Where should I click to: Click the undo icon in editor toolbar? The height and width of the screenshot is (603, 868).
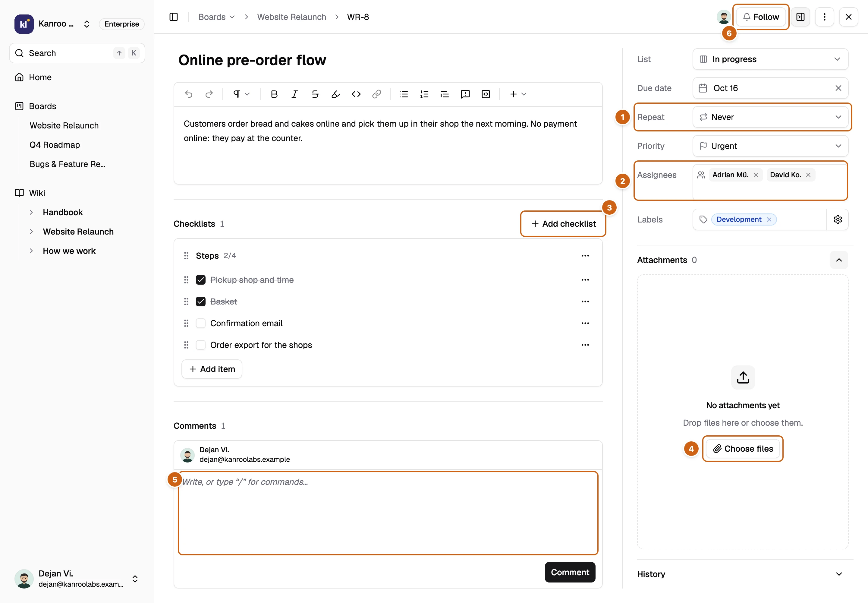(x=189, y=94)
